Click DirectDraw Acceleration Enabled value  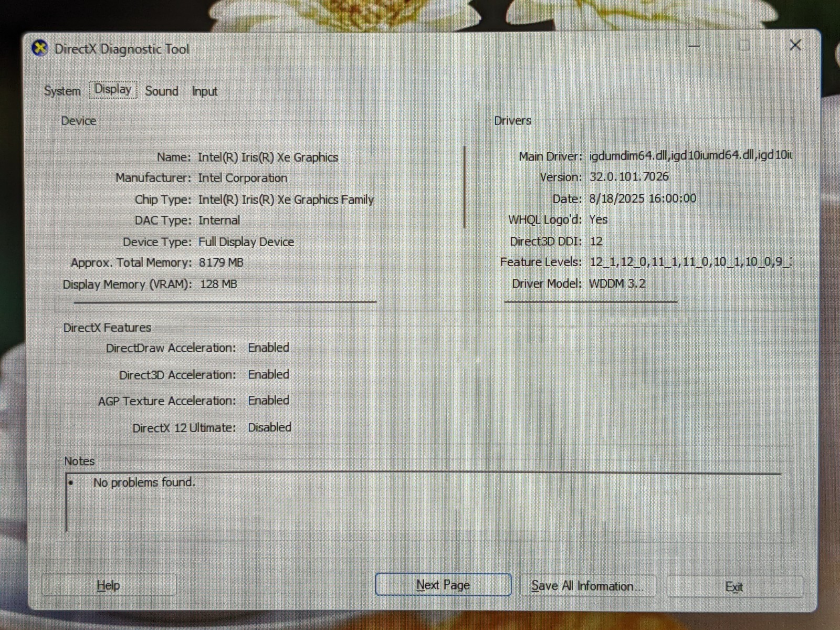268,348
